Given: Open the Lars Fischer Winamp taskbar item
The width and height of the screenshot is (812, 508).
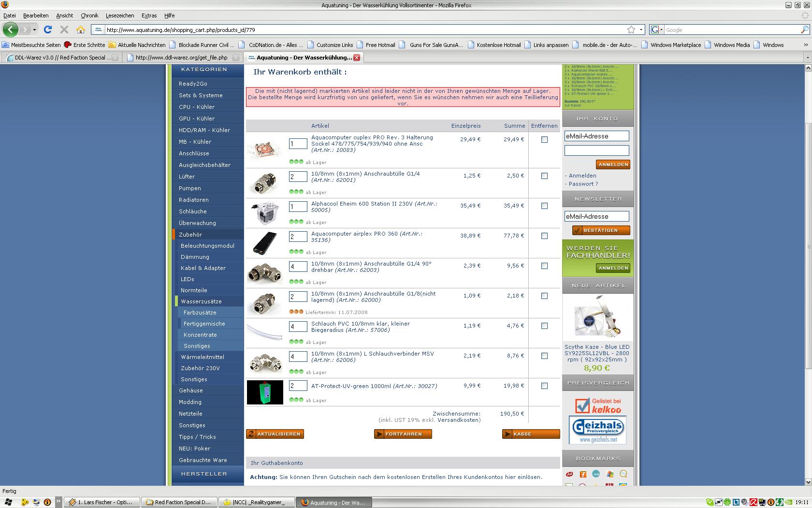Looking at the screenshot, I should pyautogui.click(x=102, y=502).
